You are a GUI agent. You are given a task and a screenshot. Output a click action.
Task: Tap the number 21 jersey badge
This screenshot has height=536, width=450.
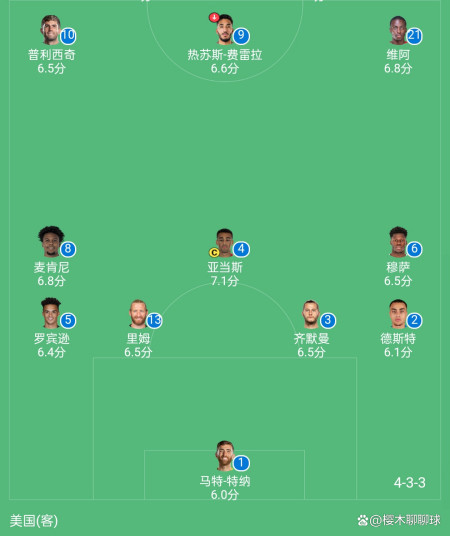[414, 36]
